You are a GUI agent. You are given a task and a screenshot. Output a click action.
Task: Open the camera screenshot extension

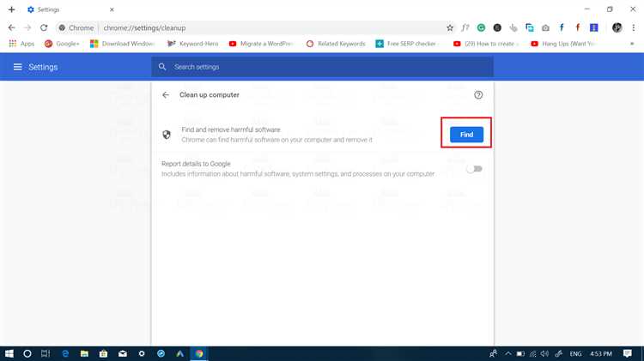545,28
